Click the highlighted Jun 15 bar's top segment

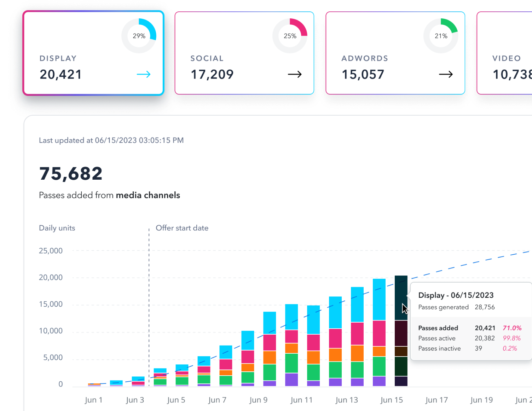tap(401, 298)
